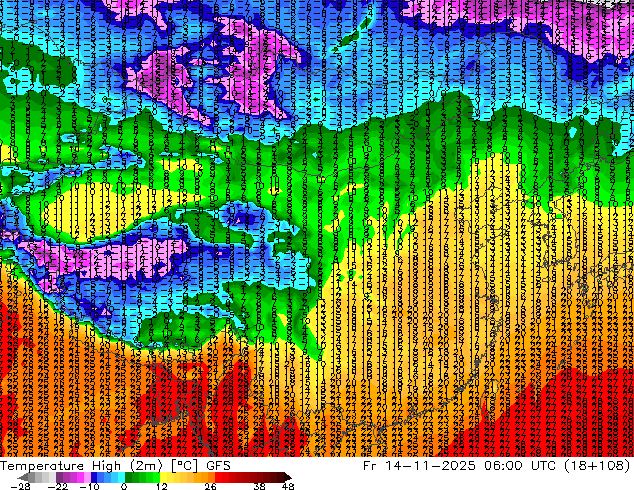
Task: Pick the magenta swatch in the legend
Action: (80, 477)
